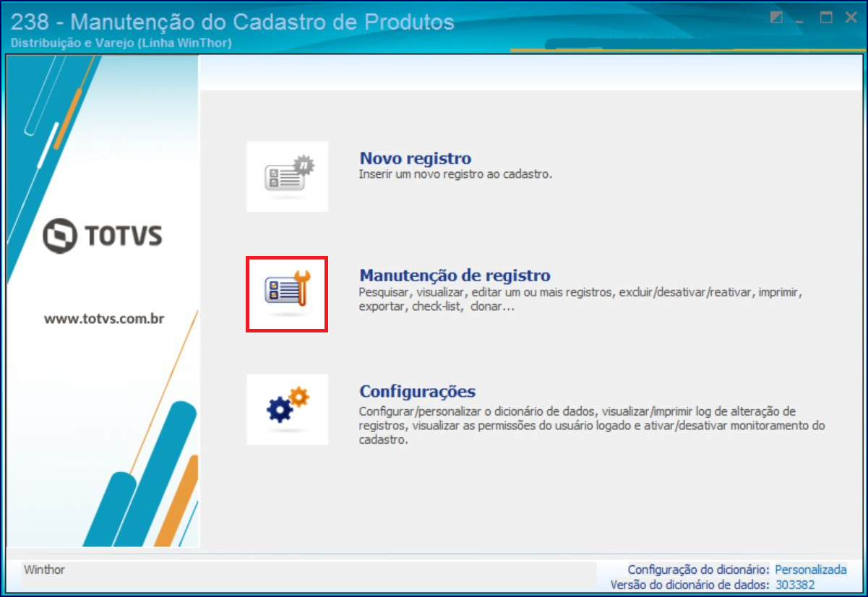Image resolution: width=868 pixels, height=597 pixels.
Task: Open the Manutenção de registro wrench icon
Action: pyautogui.click(x=287, y=293)
